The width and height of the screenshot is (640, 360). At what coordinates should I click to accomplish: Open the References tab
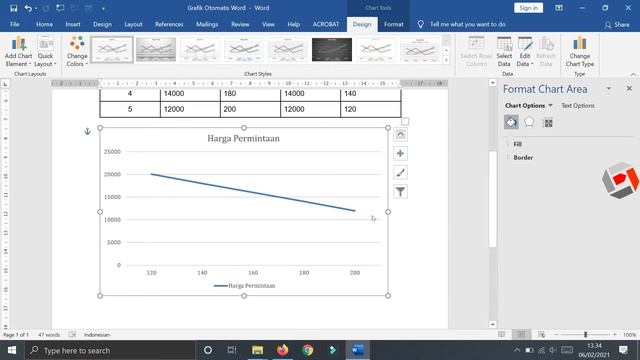tap(169, 24)
